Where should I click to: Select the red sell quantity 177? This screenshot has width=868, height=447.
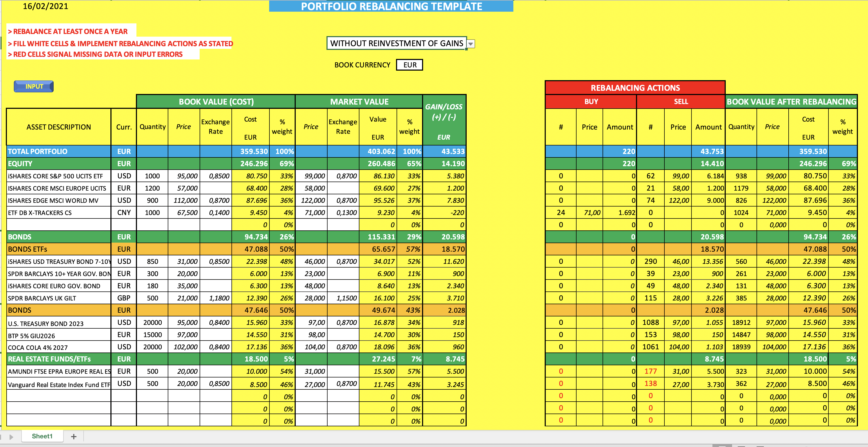pos(651,372)
